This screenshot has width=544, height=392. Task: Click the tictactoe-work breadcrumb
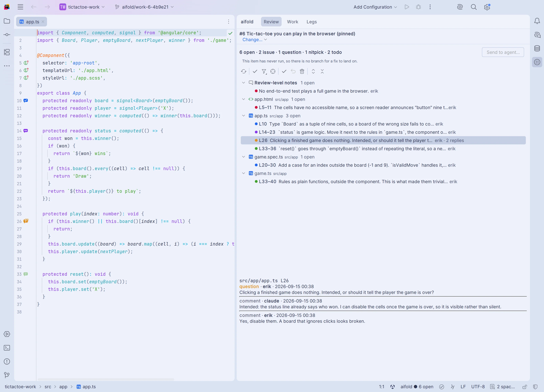20,387
